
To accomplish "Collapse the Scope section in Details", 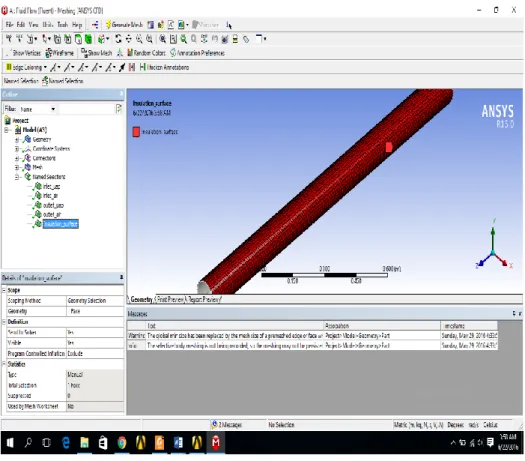I will pyautogui.click(x=4, y=290).
